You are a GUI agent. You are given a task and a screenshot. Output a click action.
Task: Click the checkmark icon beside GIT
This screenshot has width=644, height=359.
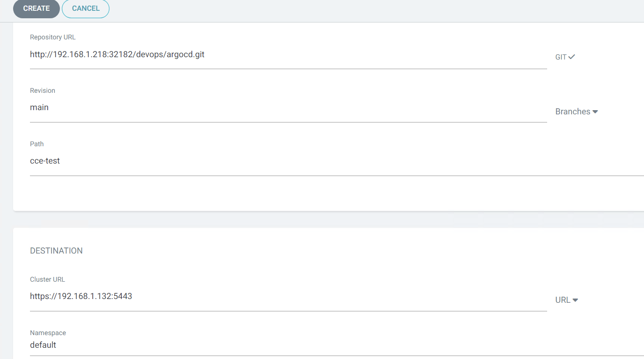571,57
